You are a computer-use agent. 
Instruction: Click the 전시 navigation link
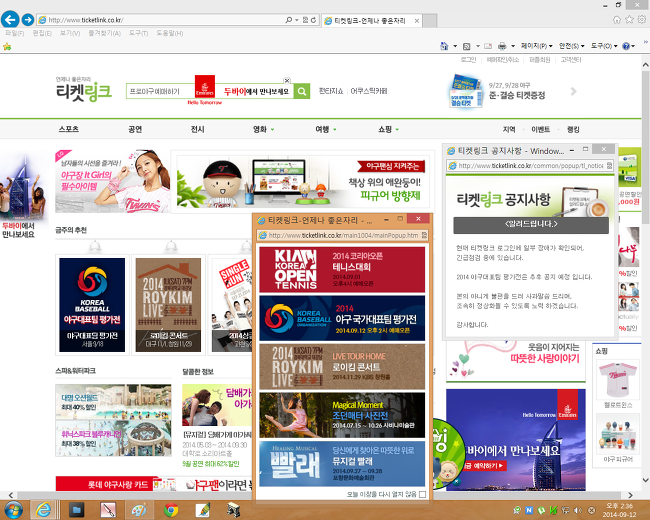[x=197, y=129]
